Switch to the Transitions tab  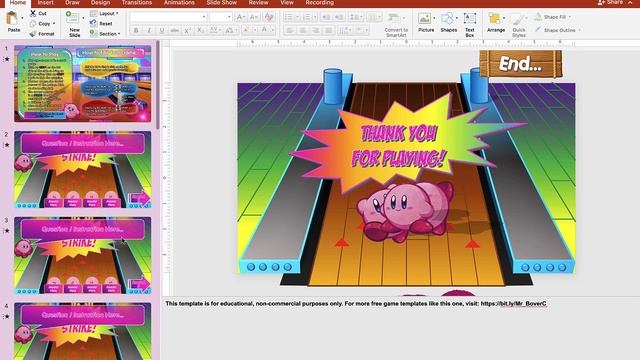(137, 2)
